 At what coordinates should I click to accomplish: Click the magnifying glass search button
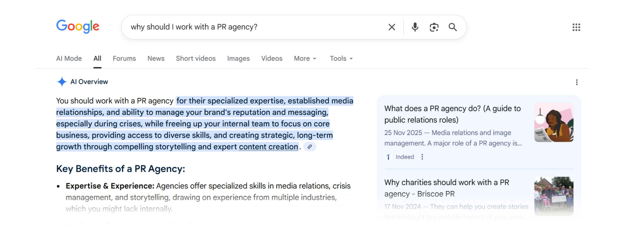453,27
